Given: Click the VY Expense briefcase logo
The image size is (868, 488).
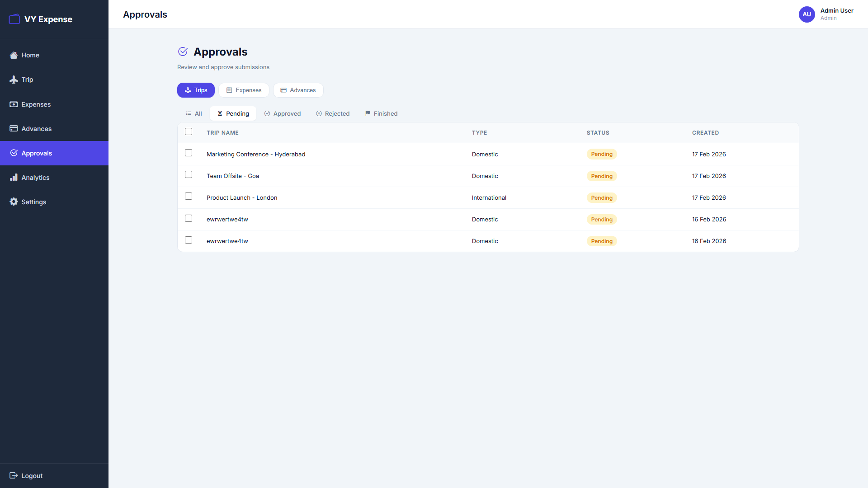Looking at the screenshot, I should click(x=14, y=19).
